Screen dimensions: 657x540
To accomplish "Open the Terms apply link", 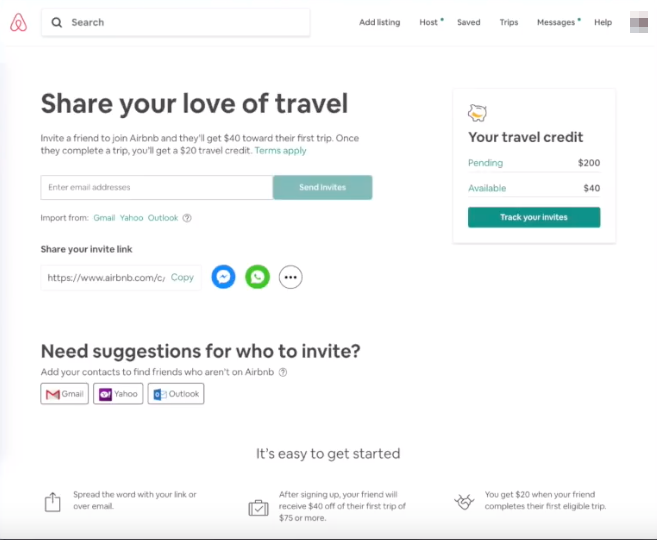I will tap(280, 150).
